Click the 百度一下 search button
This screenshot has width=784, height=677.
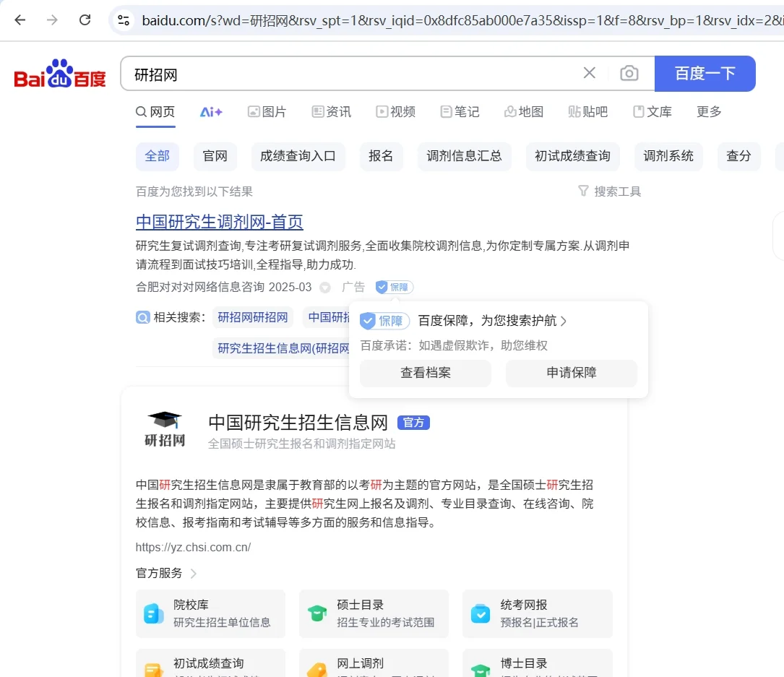click(705, 73)
